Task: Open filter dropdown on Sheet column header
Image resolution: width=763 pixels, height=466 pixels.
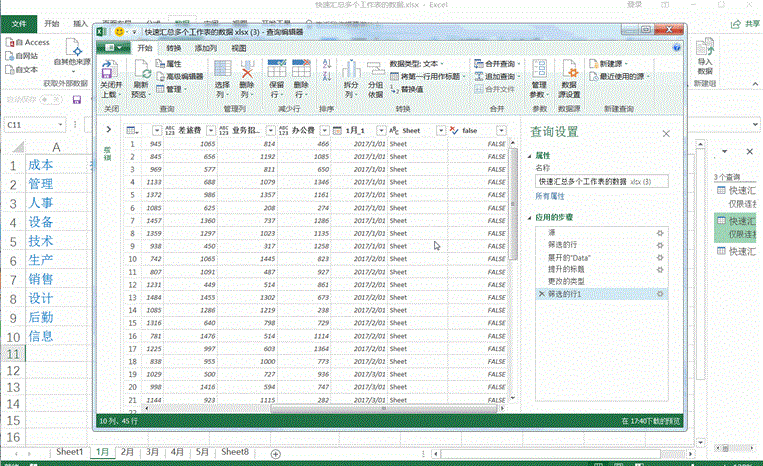Action: pos(439,131)
